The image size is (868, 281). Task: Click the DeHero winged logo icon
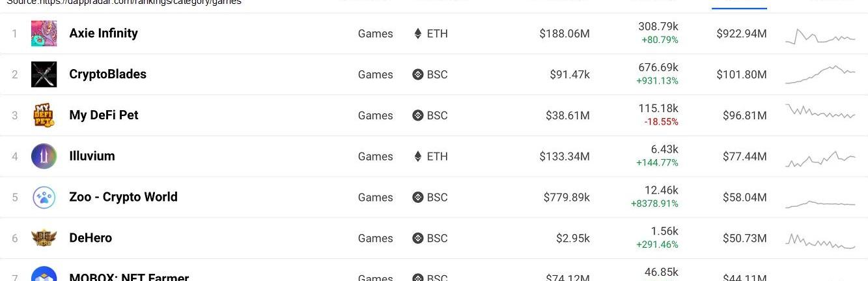(44, 238)
